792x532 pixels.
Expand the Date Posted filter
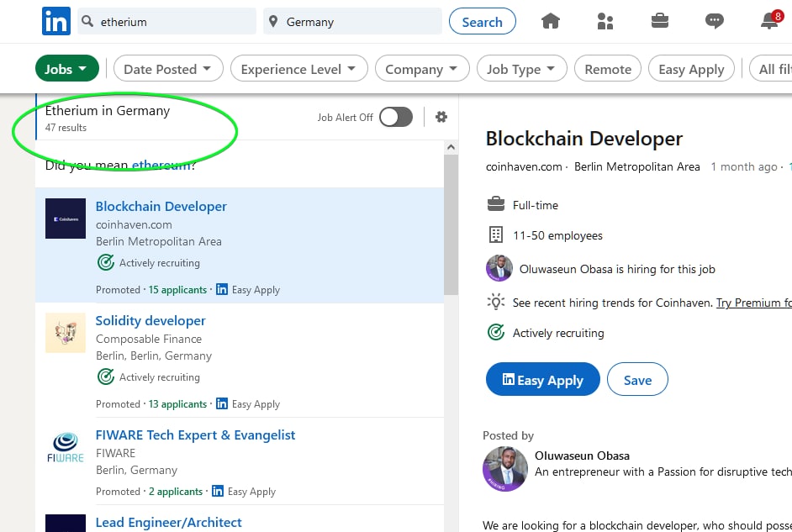pyautogui.click(x=167, y=69)
